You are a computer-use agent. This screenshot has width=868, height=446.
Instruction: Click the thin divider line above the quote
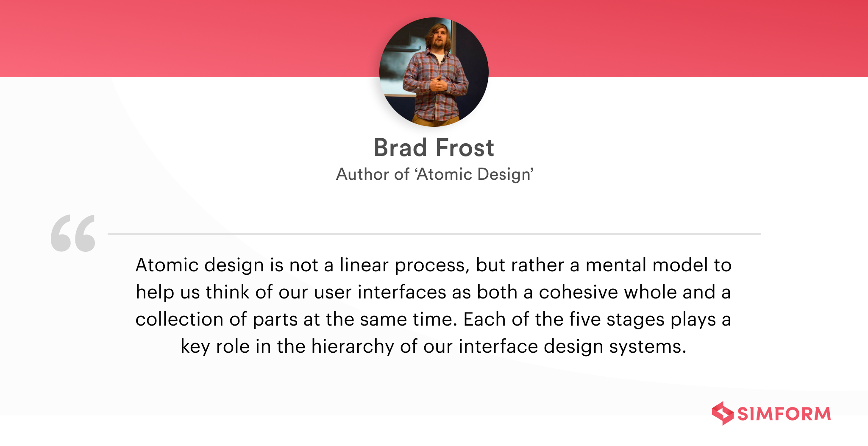click(x=434, y=234)
